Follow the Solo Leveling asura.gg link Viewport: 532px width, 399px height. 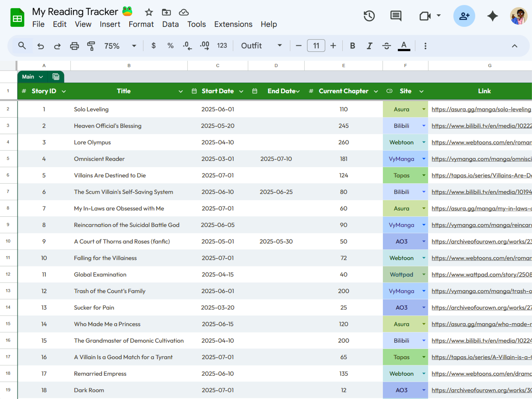coord(481,109)
